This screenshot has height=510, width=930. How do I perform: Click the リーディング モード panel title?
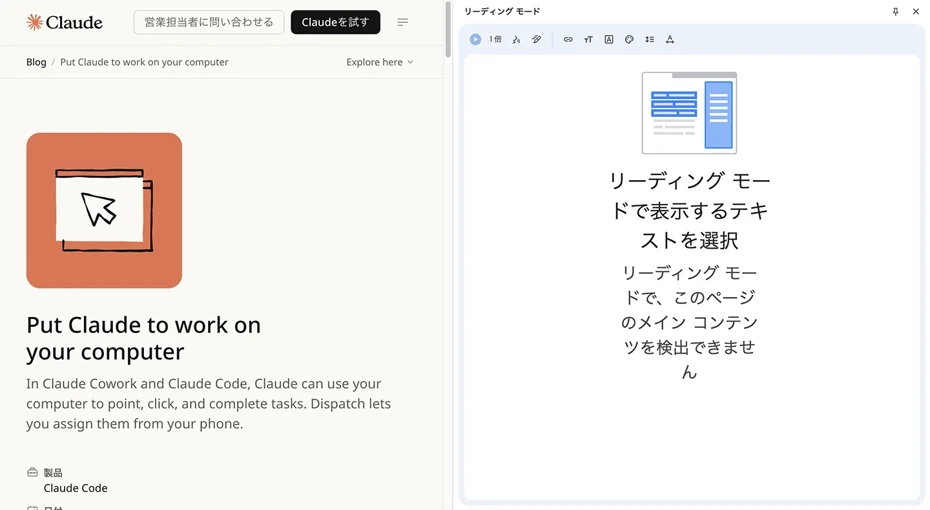(x=502, y=11)
